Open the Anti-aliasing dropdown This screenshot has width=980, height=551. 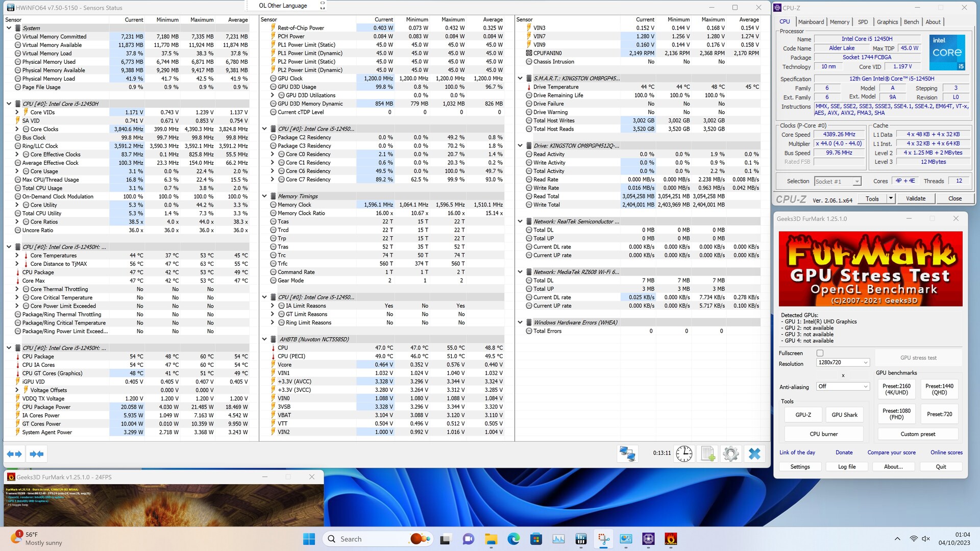point(843,386)
